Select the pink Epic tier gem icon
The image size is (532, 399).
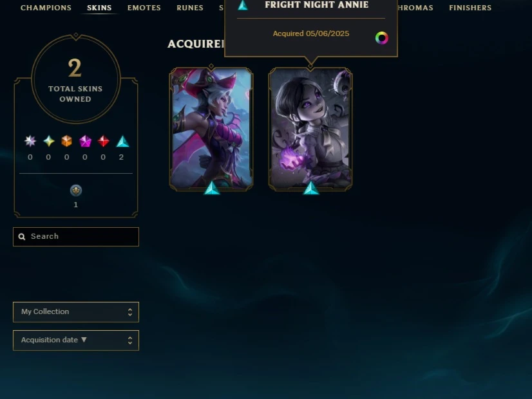click(x=85, y=141)
